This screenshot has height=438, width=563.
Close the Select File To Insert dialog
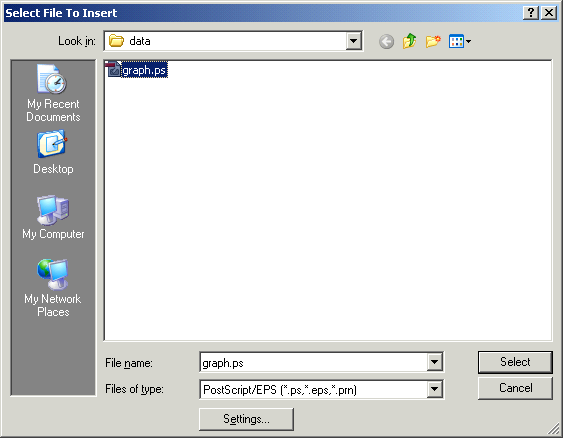pyautogui.click(x=549, y=13)
